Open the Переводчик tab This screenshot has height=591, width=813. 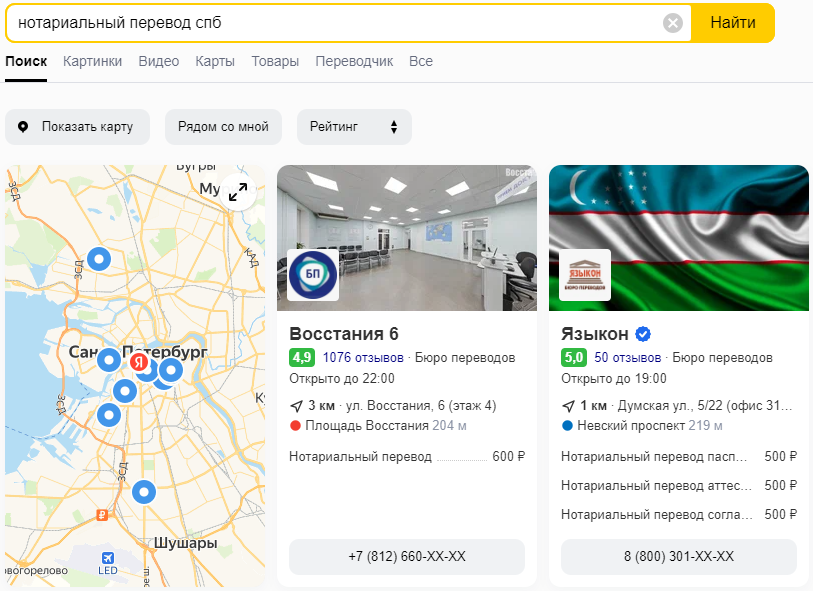pyautogui.click(x=354, y=61)
